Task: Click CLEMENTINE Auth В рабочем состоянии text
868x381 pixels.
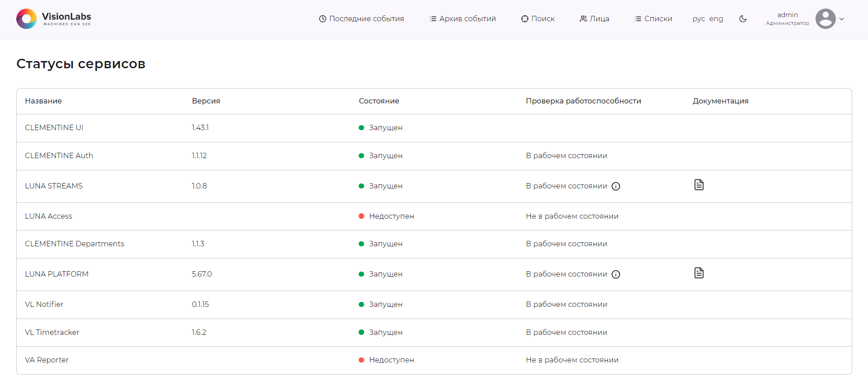Action: (566, 156)
